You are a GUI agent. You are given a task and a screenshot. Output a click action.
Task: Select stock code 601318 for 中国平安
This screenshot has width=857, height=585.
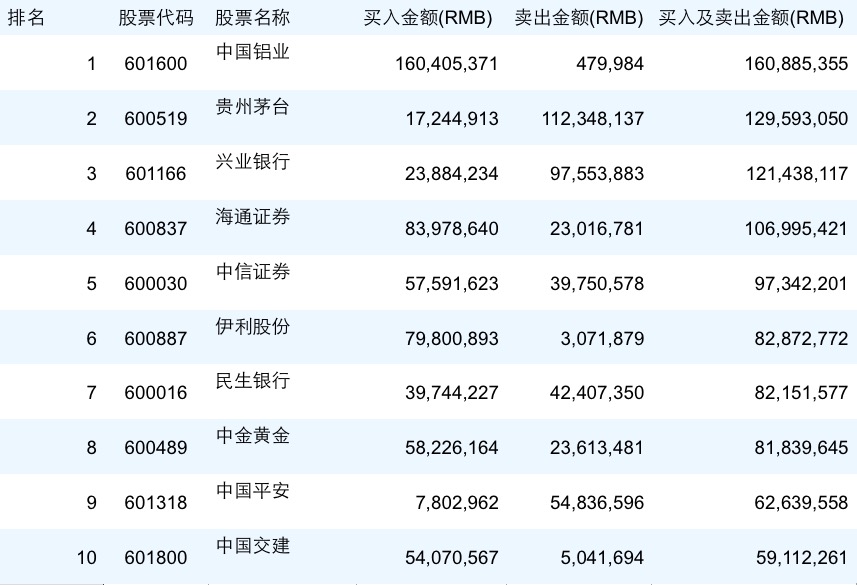(155, 502)
